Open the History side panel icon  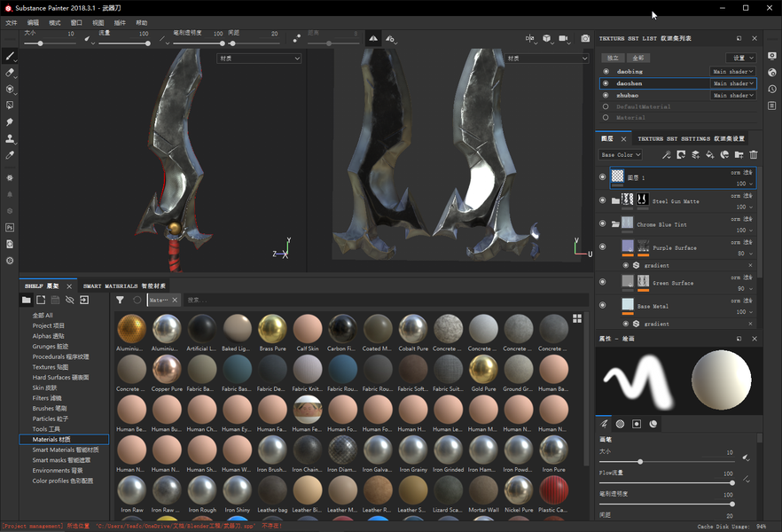(772, 89)
